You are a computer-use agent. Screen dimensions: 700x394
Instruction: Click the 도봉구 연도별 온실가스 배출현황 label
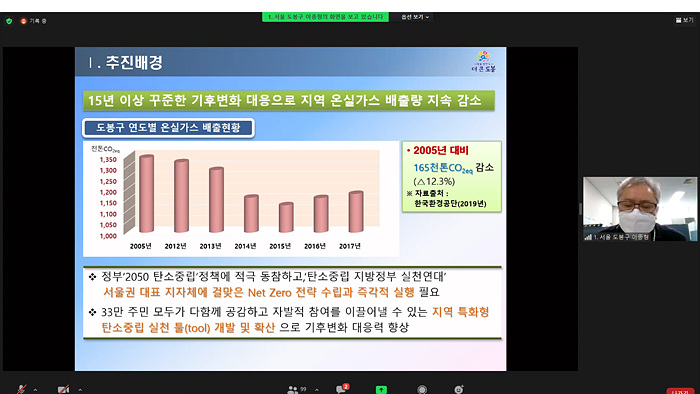[x=168, y=128]
